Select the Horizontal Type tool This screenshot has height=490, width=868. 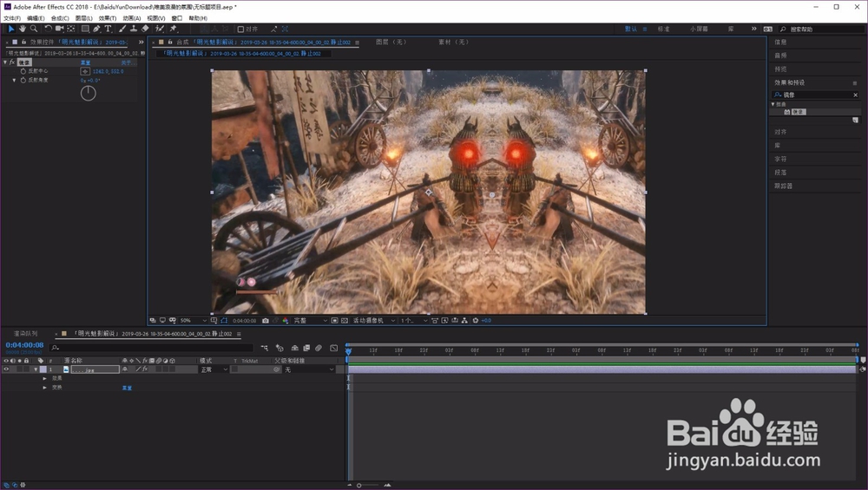108,29
